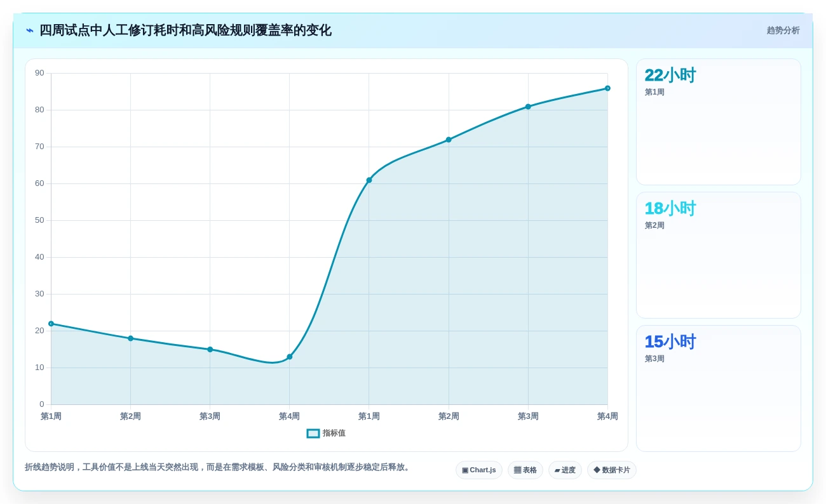Click the lightning trend icon beside the title
Viewport: 826px width, 504px height.
30,30
